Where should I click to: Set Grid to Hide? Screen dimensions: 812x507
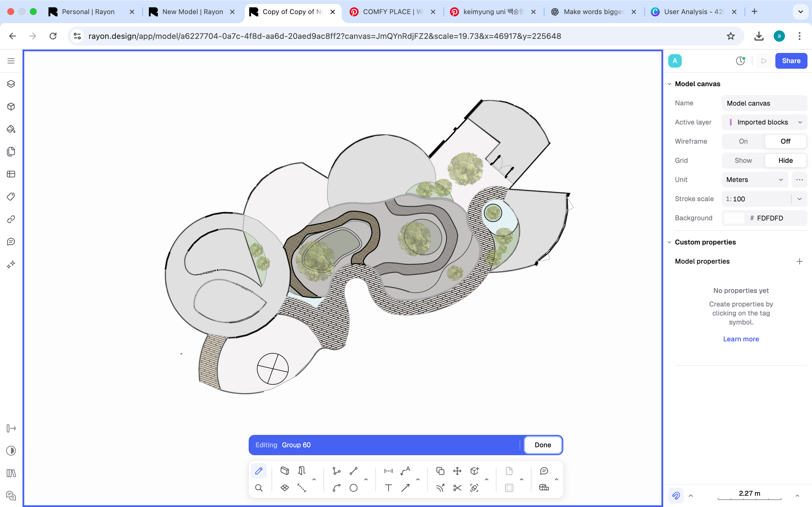click(785, 161)
